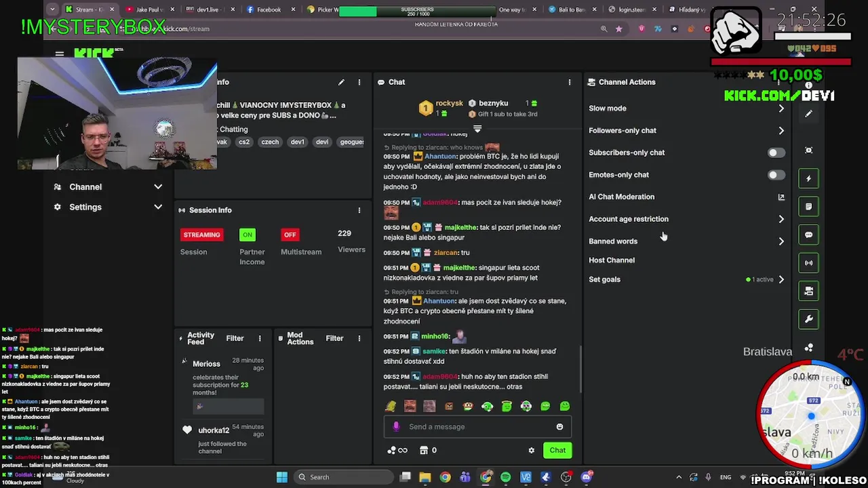Collapse the pinned gift sub leaderboard
Viewport: 868px width, 488px height.
pos(477,129)
